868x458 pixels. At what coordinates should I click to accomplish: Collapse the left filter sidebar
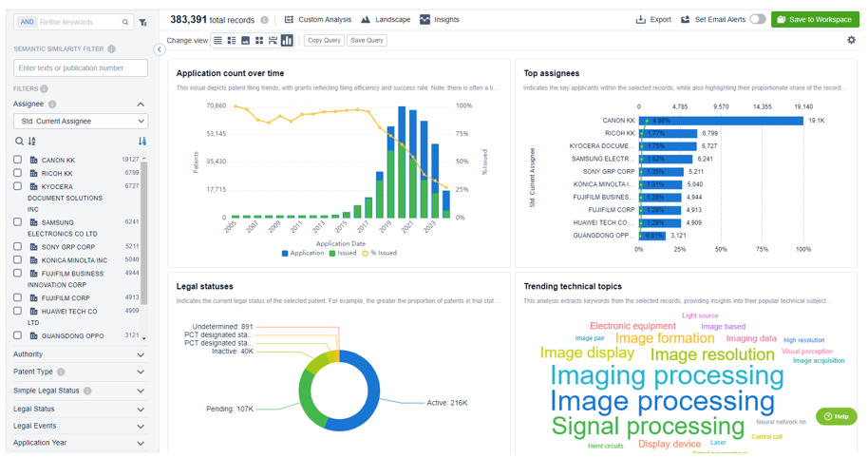pyautogui.click(x=160, y=49)
